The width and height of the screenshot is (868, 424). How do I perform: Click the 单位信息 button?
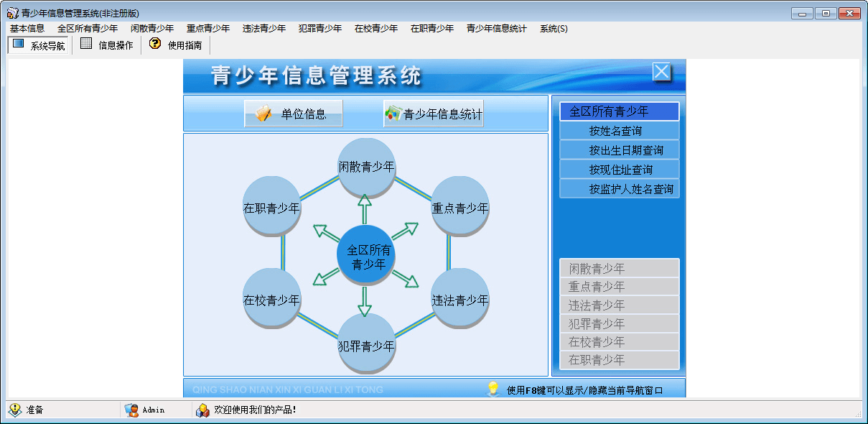pos(294,114)
